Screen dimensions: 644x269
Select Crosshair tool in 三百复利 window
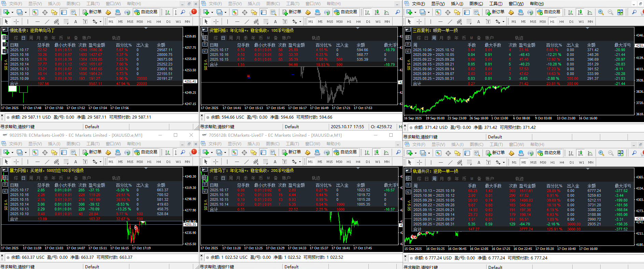point(419,21)
